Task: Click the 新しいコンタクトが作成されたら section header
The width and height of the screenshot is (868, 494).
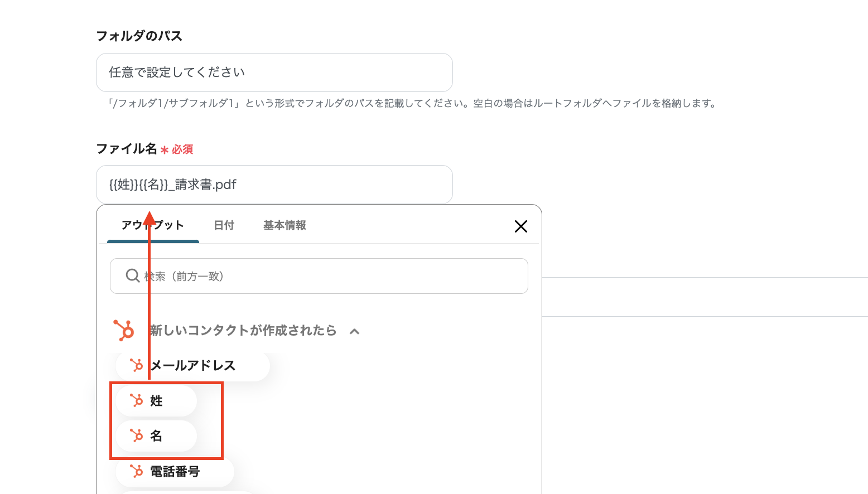Action: [243, 331]
